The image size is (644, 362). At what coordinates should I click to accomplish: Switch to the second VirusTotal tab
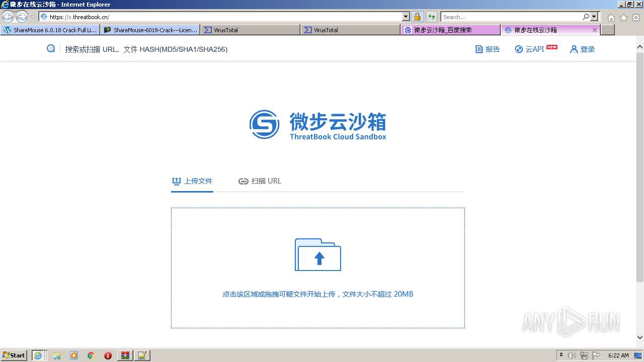coord(350,30)
